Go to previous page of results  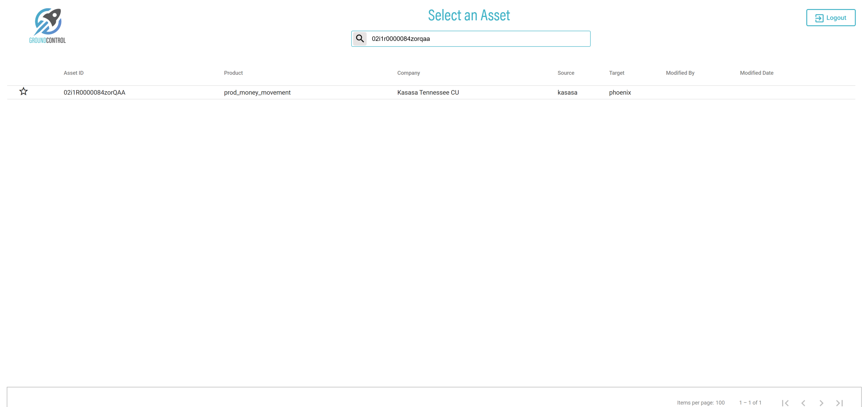(x=803, y=402)
